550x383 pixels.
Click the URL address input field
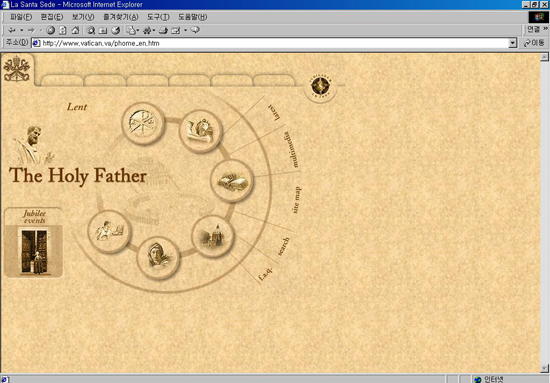(270, 43)
